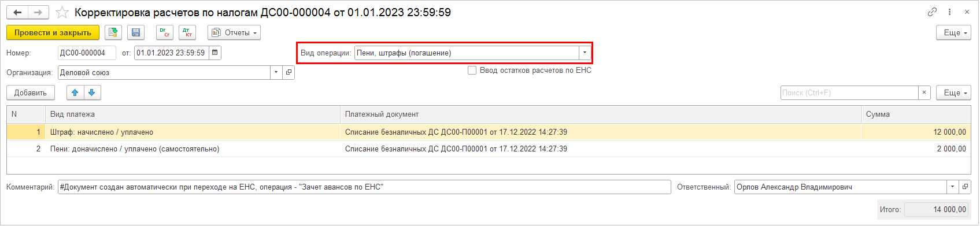Click the "Добавить" button
Image resolution: width=980 pixels, height=226 pixels.
click(x=31, y=92)
